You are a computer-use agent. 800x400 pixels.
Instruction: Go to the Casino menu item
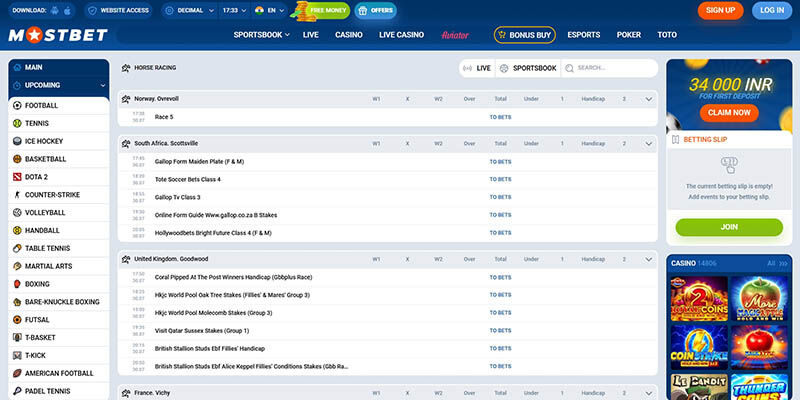[349, 35]
